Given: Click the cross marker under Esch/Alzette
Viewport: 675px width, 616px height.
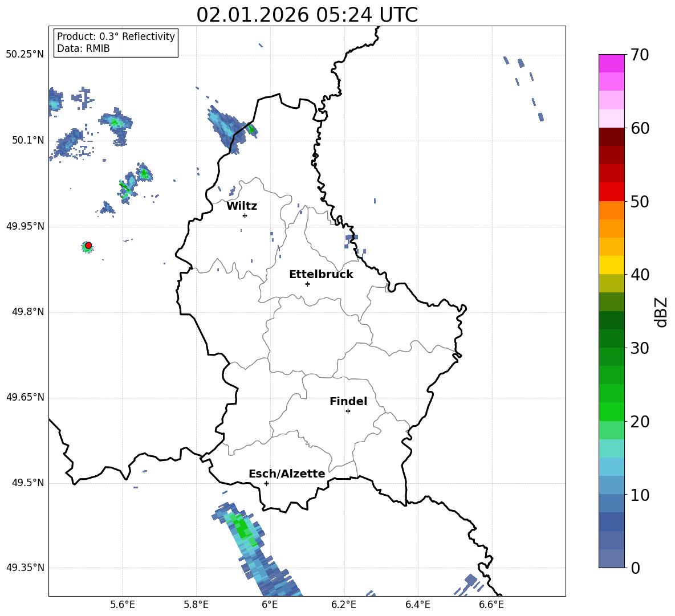Looking at the screenshot, I should point(266,483).
